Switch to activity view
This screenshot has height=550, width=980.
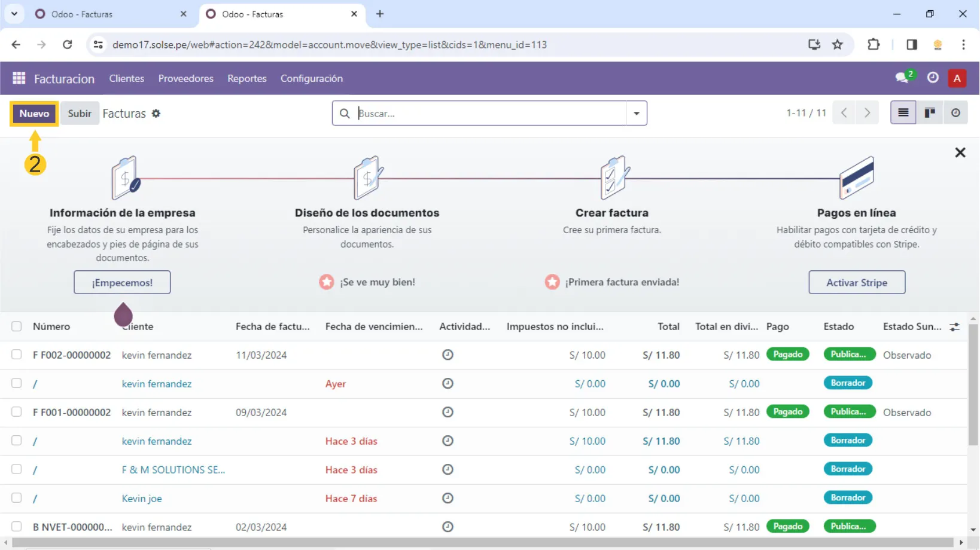(x=955, y=113)
